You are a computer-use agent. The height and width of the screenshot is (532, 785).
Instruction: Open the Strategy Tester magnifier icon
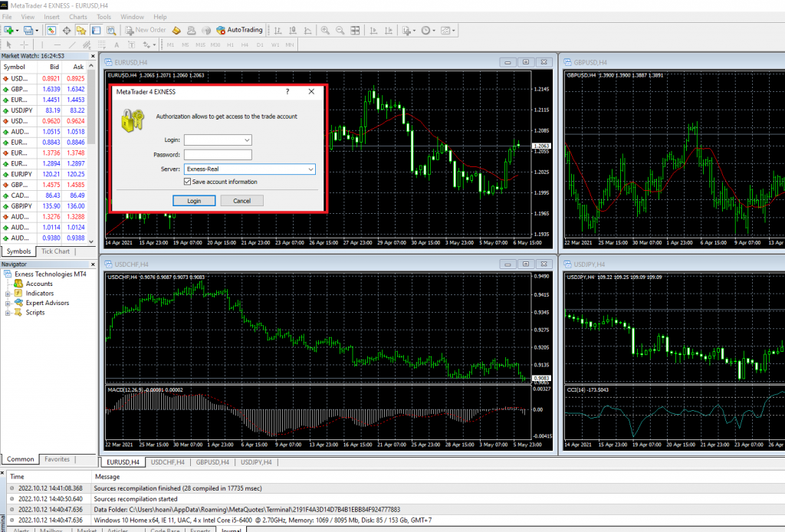111,31
